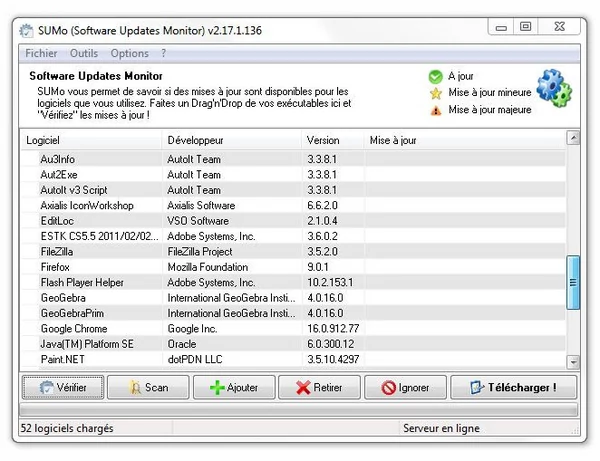Select the Google Chrome row

[293, 329]
